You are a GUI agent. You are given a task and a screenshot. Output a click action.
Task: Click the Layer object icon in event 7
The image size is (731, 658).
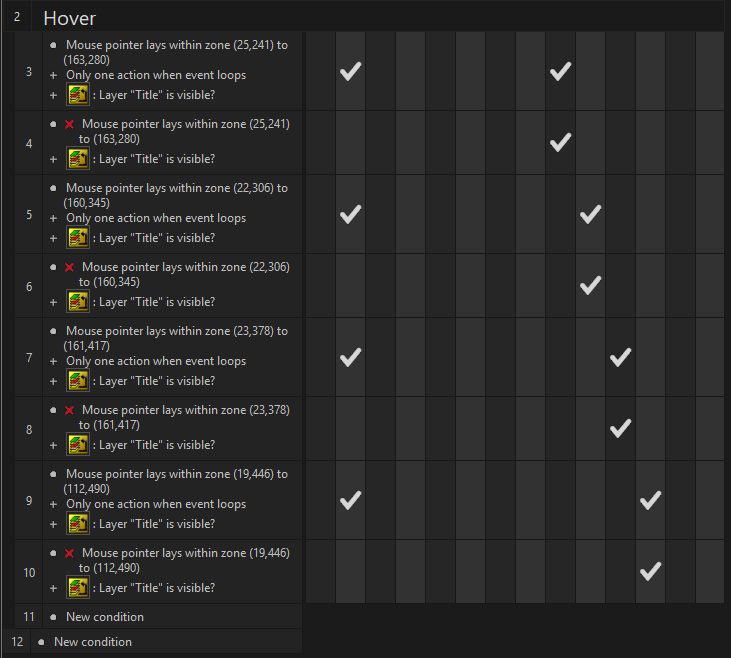click(x=78, y=381)
